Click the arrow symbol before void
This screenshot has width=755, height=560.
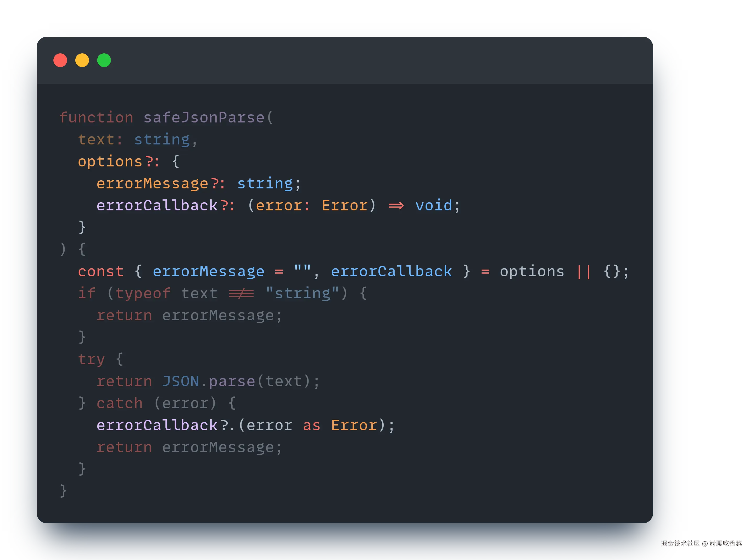pos(396,205)
